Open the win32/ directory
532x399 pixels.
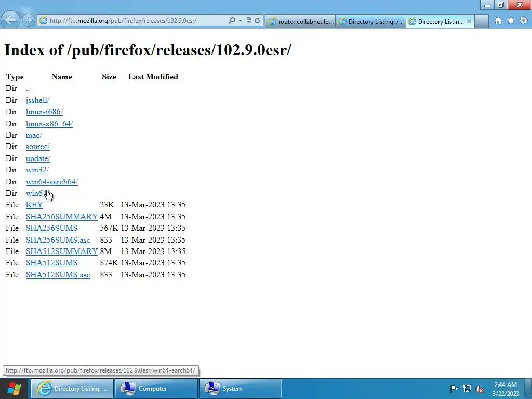(x=37, y=170)
